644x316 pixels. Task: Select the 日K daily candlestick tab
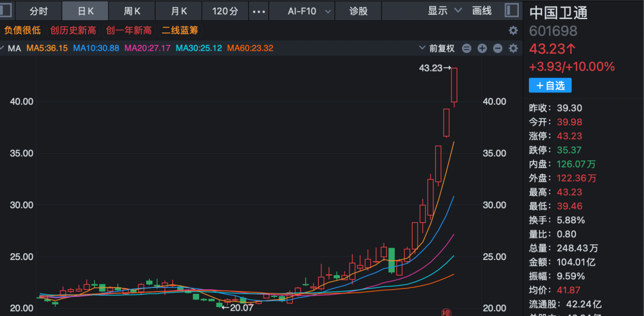pos(85,11)
